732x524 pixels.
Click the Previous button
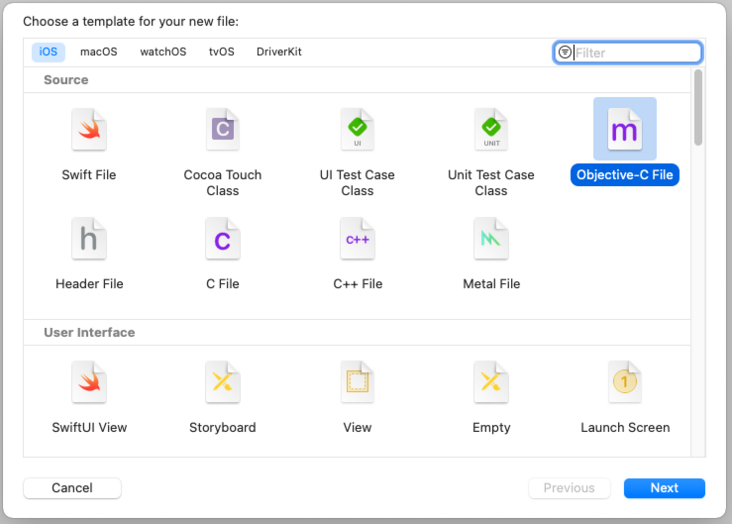coord(569,488)
